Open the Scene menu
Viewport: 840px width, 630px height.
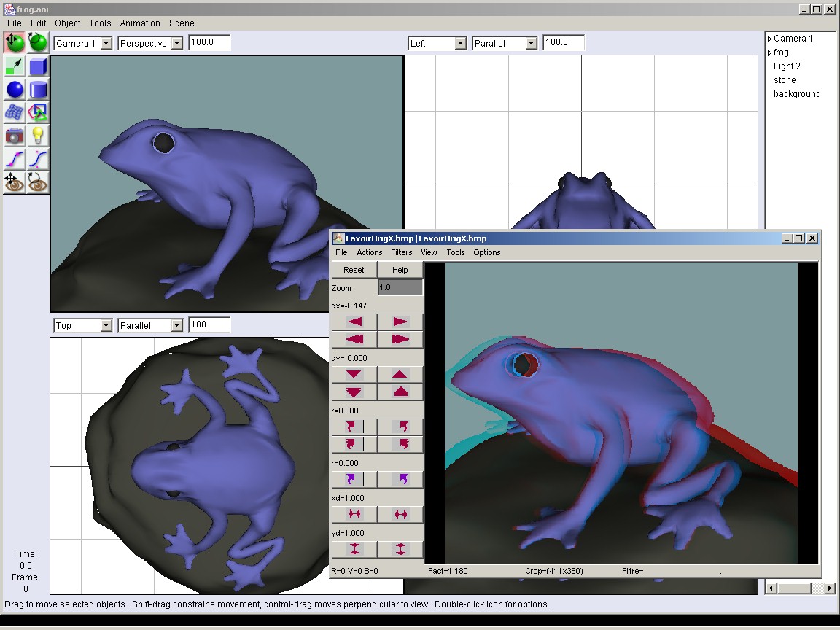(182, 23)
